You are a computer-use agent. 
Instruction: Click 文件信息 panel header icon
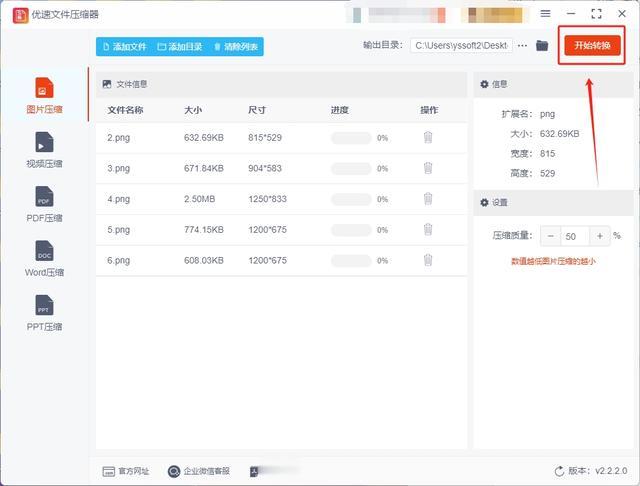[x=107, y=84]
